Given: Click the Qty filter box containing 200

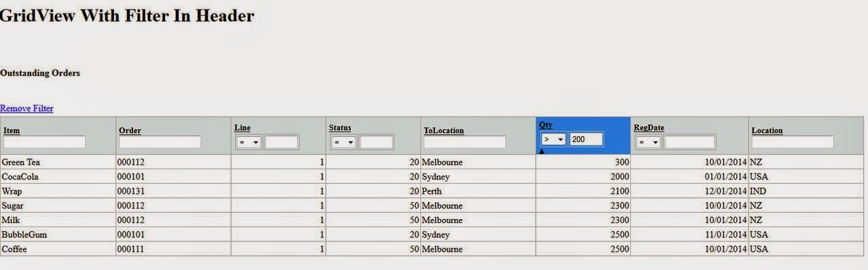Looking at the screenshot, I should 586,139.
